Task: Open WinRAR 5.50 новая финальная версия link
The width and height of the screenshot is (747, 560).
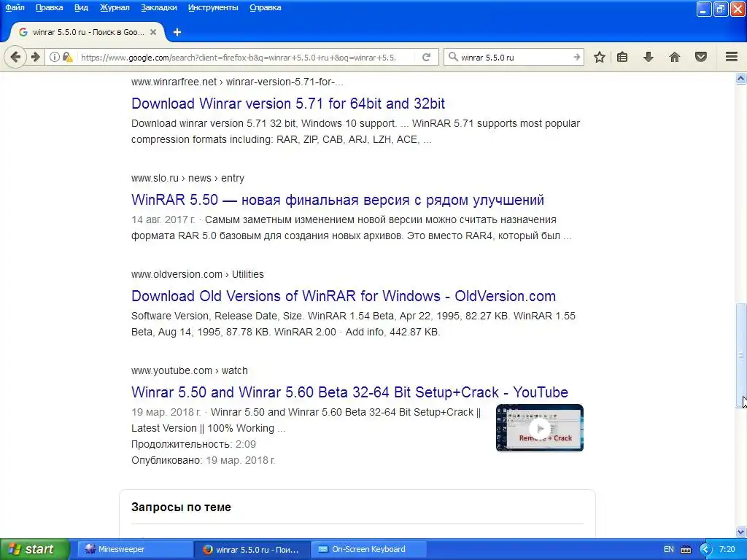Action: pos(338,200)
